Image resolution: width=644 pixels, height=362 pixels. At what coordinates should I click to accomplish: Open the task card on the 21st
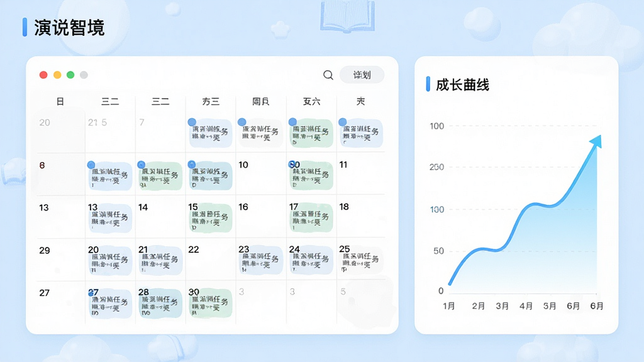coord(160,260)
